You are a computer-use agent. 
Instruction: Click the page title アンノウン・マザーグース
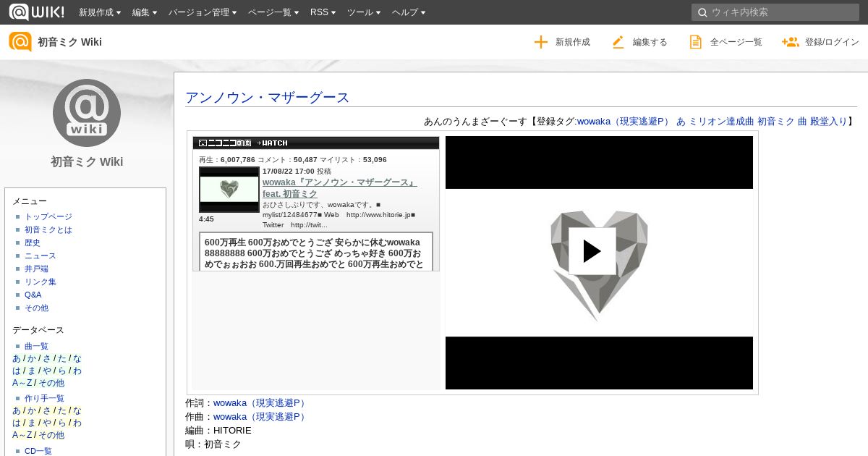pos(268,98)
